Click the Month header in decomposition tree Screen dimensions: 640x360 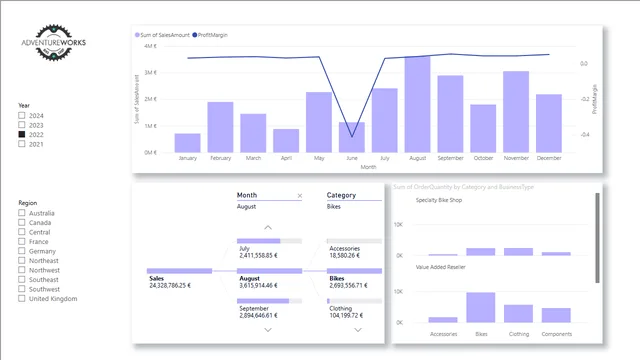pos(247,195)
